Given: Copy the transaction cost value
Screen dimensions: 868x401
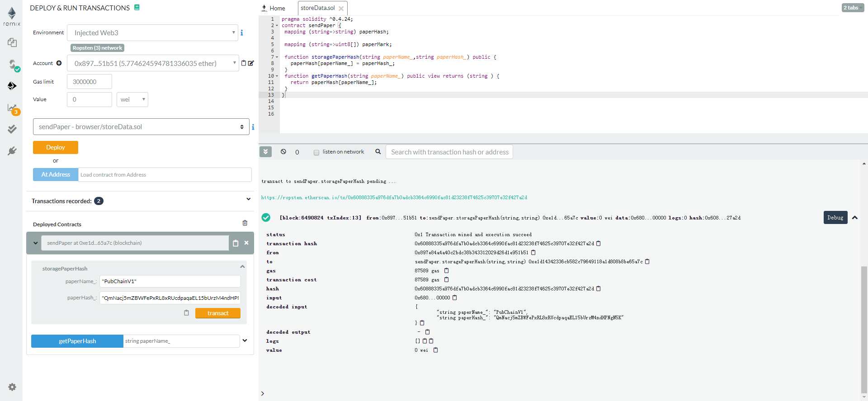Looking at the screenshot, I should pyautogui.click(x=446, y=280).
